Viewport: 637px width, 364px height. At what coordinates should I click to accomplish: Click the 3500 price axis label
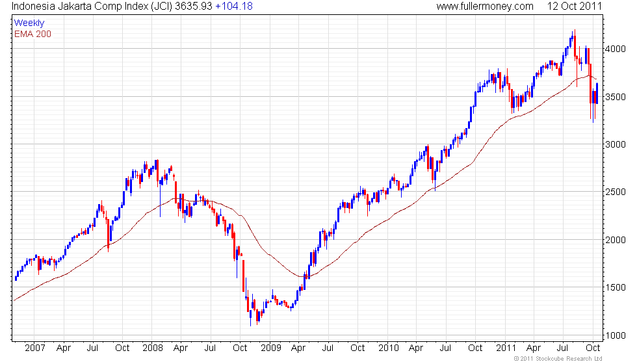pos(615,97)
